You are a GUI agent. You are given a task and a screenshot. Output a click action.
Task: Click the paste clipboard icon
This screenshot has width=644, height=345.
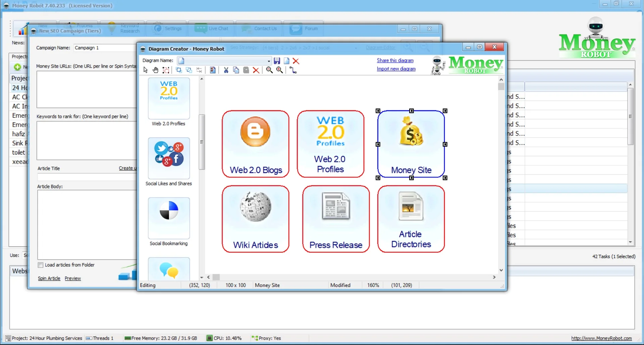tap(246, 70)
